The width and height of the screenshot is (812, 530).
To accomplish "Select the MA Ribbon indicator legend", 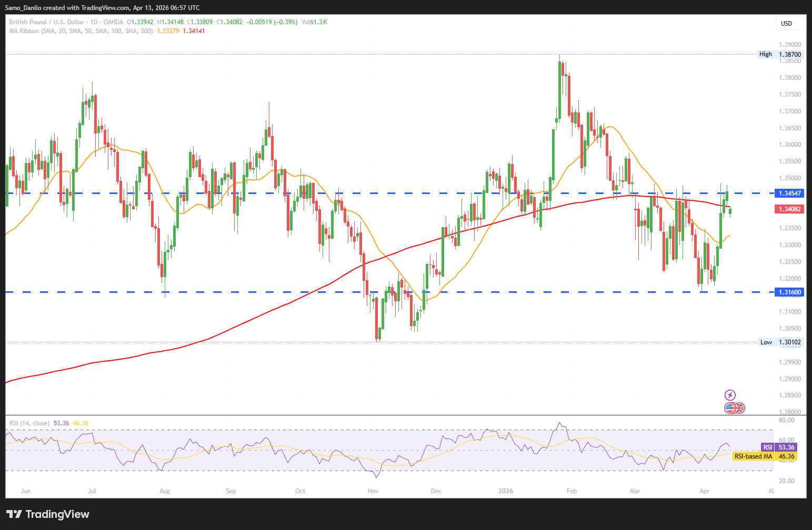I will (x=81, y=31).
